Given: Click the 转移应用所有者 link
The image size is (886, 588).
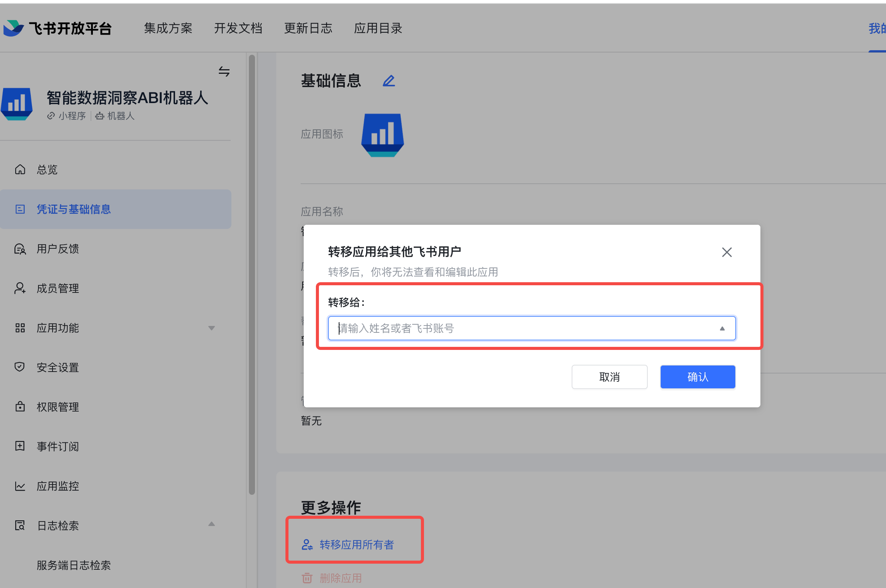Looking at the screenshot, I should (357, 545).
